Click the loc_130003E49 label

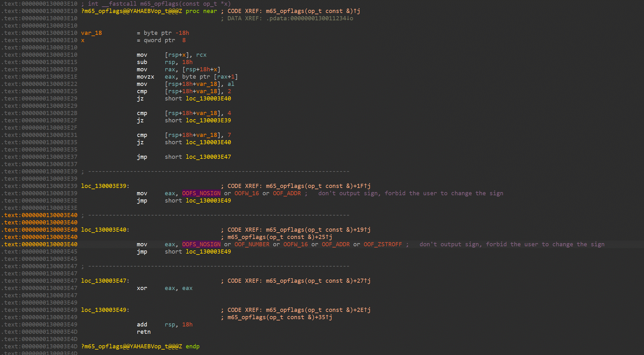click(104, 310)
